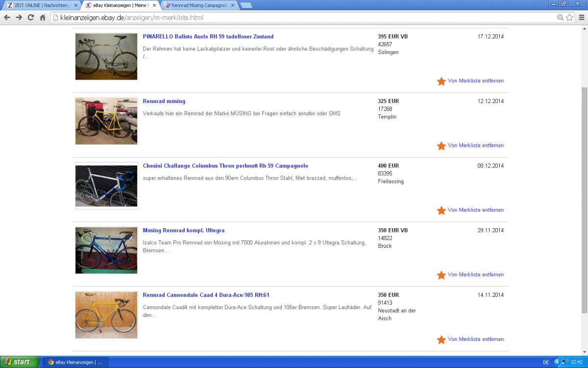Open the yellow Cannondale bike thumbnail

[106, 315]
